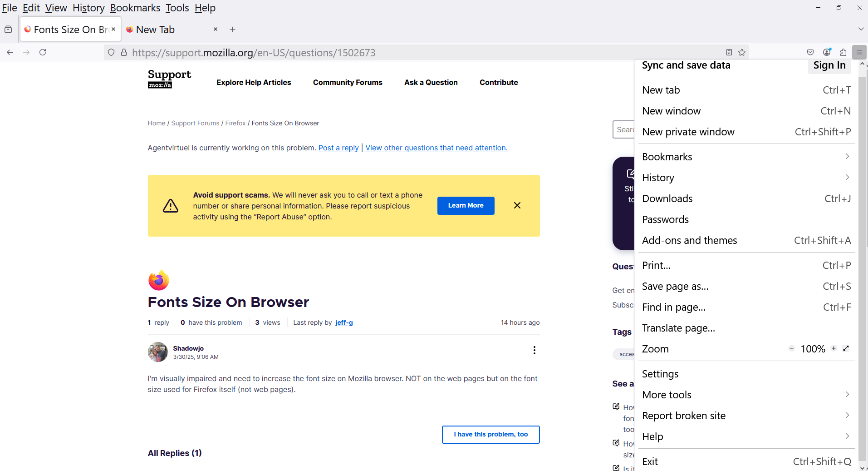Expand the More tools submenu
The image size is (868, 471).
(746, 395)
